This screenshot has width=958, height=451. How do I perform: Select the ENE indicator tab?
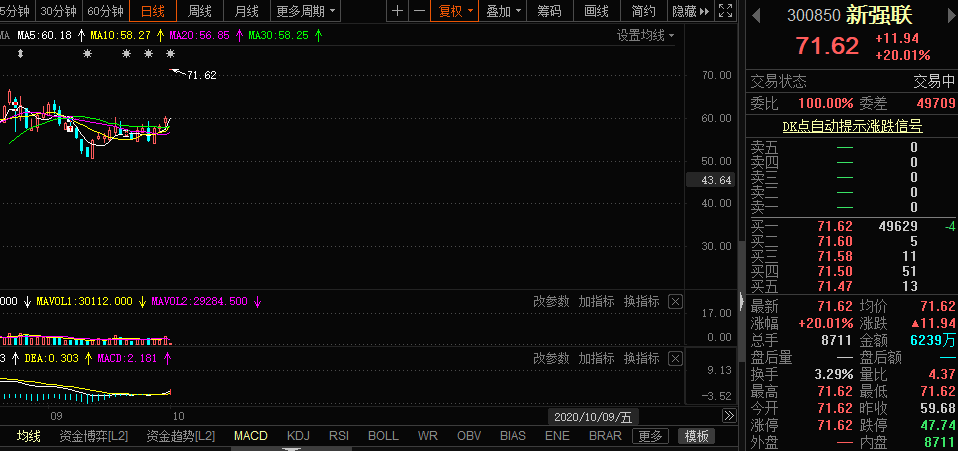tap(557, 436)
